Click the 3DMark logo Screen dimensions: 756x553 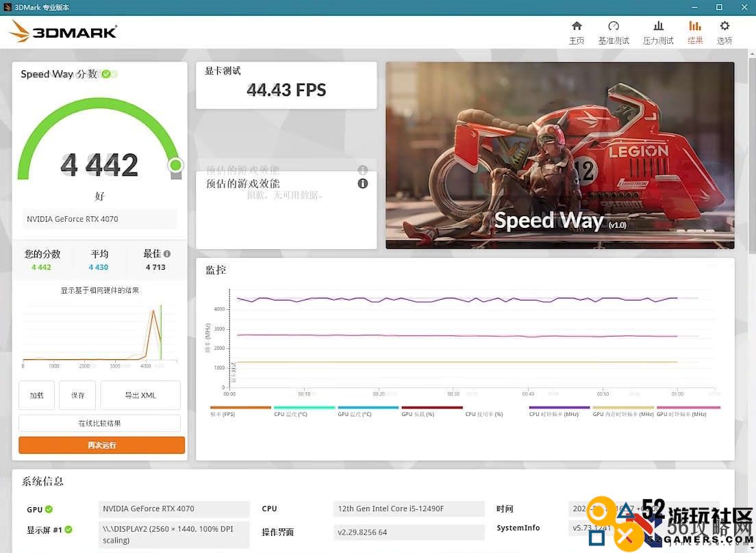point(63,31)
